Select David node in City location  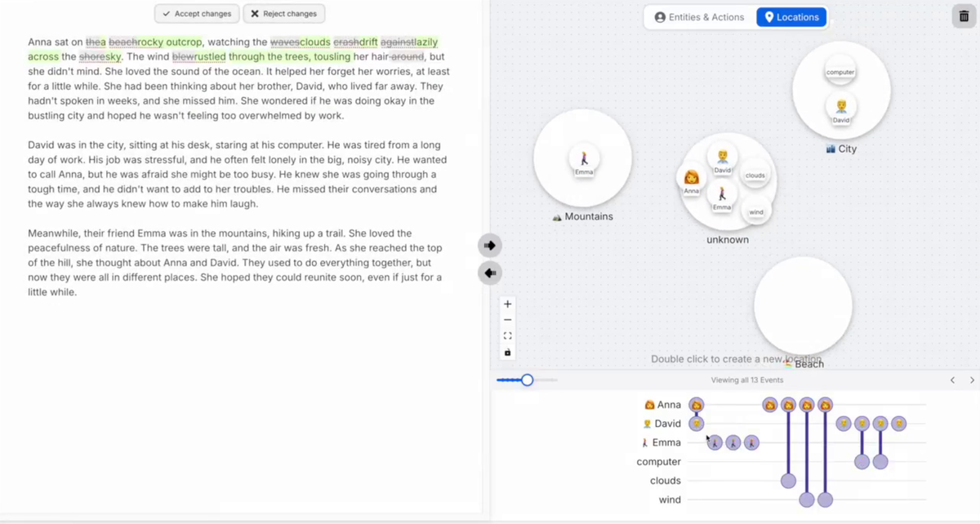840,109
